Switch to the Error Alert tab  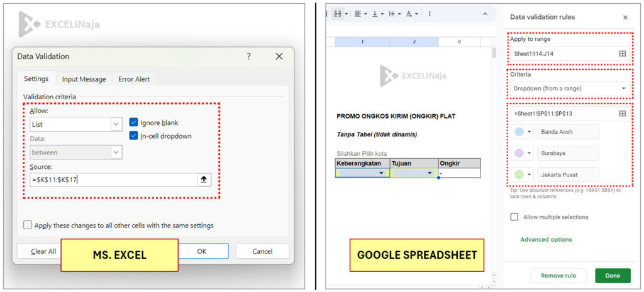[x=132, y=79]
